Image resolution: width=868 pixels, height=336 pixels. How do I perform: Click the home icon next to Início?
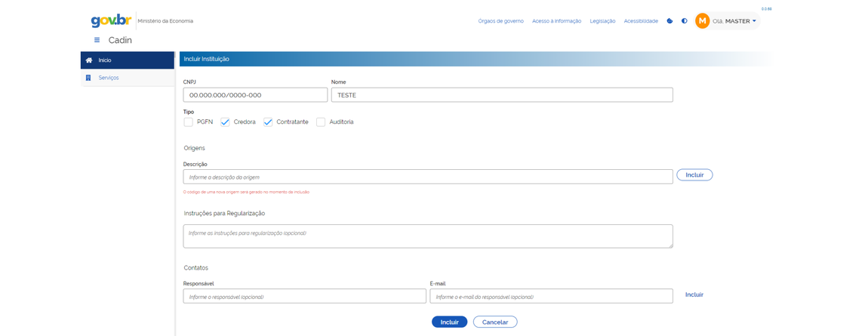[89, 60]
